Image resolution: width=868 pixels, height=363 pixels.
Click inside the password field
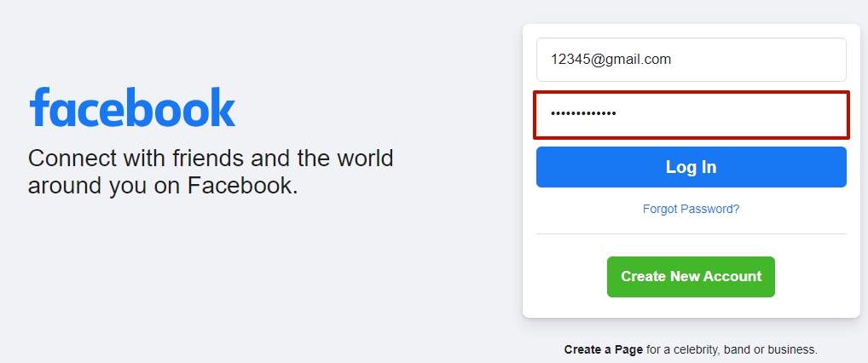(x=691, y=114)
